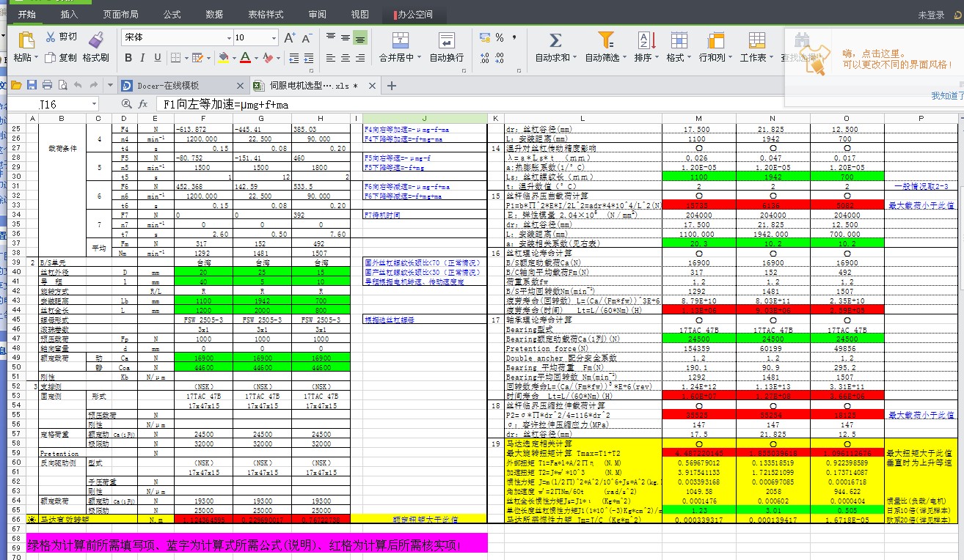Switch to the Page Layout (页面布局) tab

point(120,15)
